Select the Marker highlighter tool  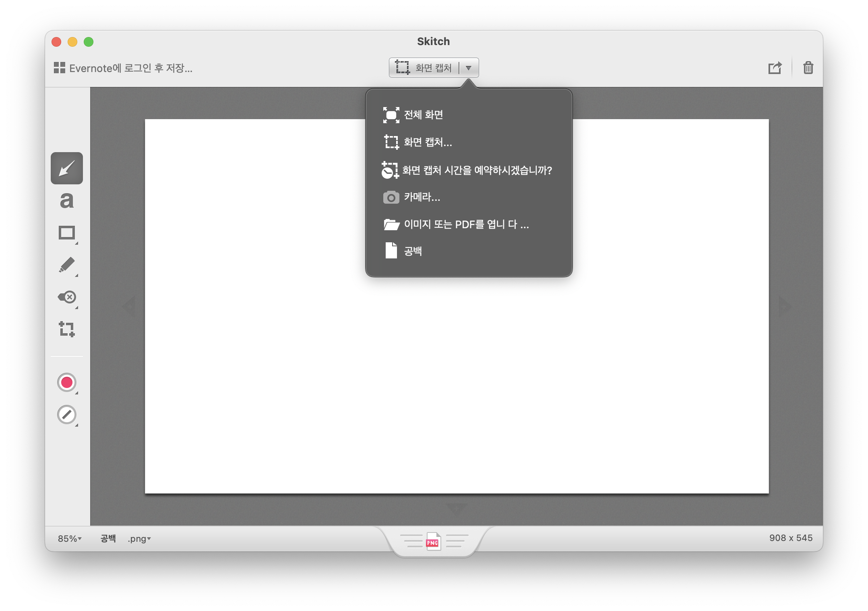click(x=67, y=265)
